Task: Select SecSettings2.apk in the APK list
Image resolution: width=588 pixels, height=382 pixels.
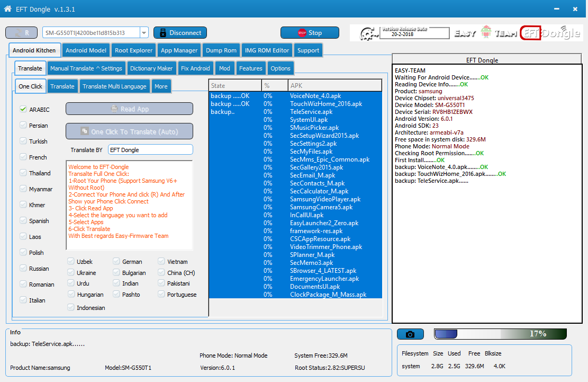Action: tap(295, 144)
